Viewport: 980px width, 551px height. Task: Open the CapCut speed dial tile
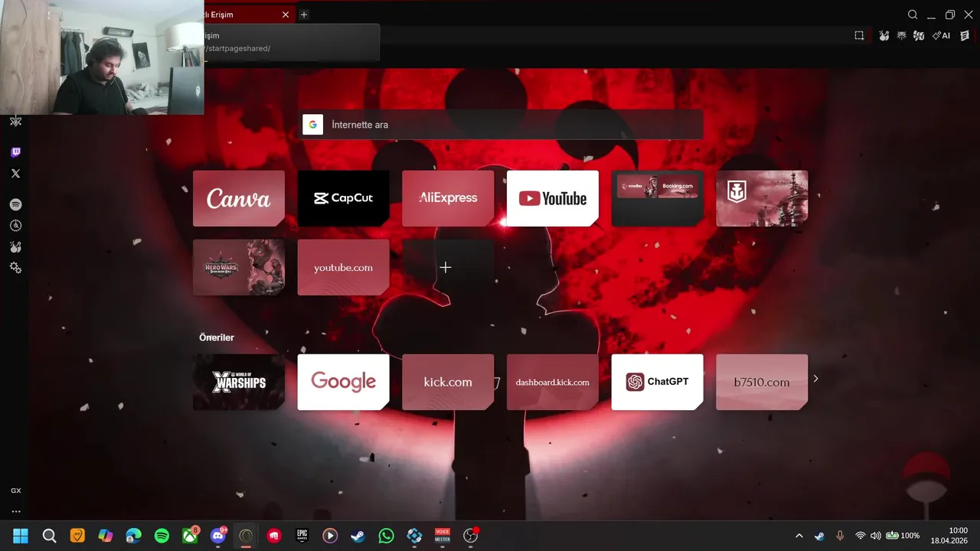343,198
